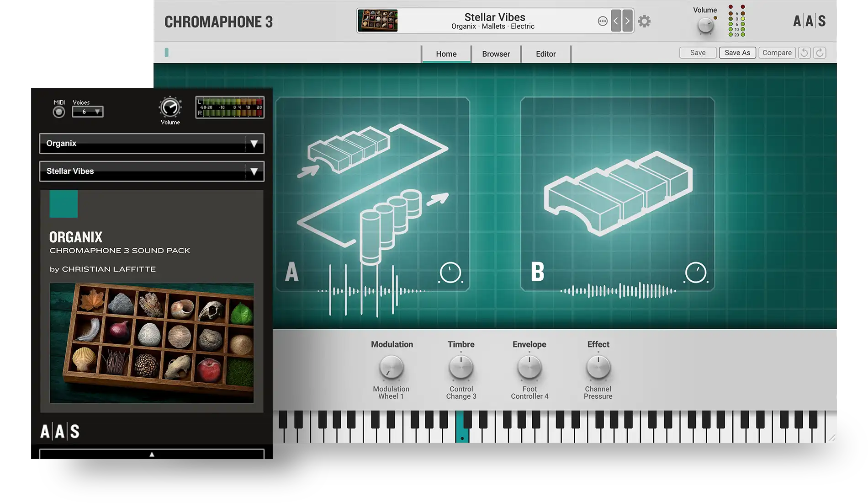The image size is (868, 503).
Task: Click the Chromaphone output level meter LEDs
Action: 736,21
